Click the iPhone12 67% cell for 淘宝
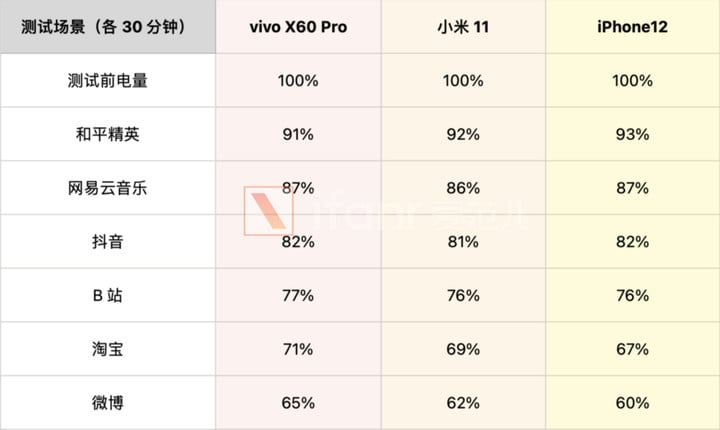Image resolution: width=720 pixels, height=430 pixels. (x=633, y=349)
